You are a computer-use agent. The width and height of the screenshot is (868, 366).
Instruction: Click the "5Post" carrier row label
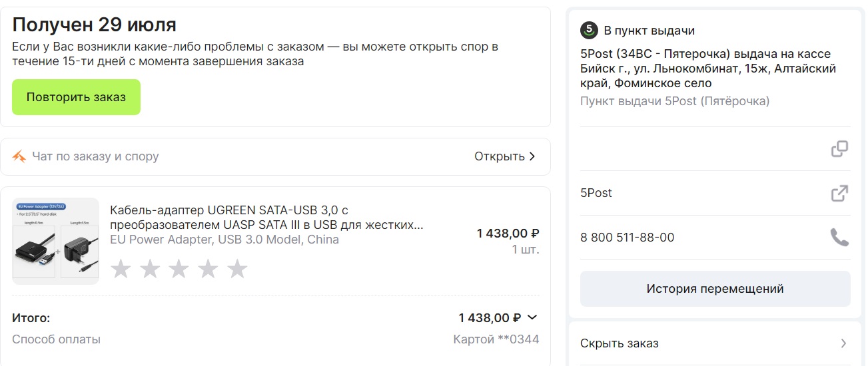coord(596,193)
